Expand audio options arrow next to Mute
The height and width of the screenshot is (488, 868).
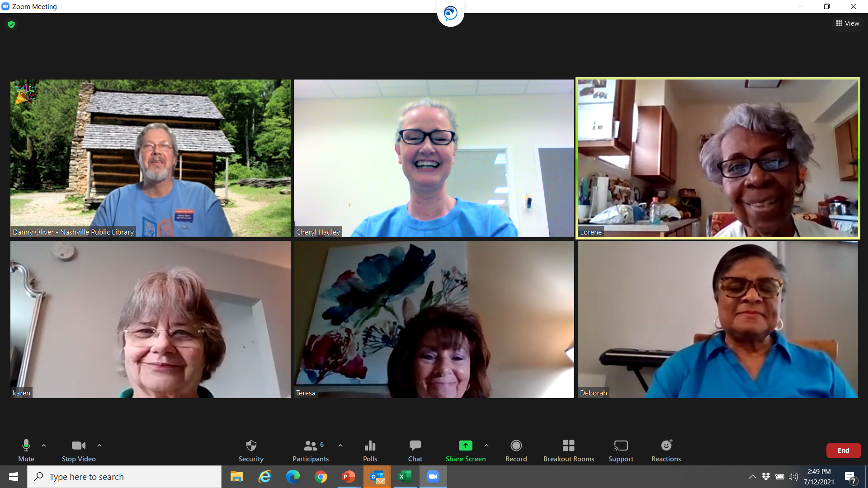pyautogui.click(x=44, y=446)
